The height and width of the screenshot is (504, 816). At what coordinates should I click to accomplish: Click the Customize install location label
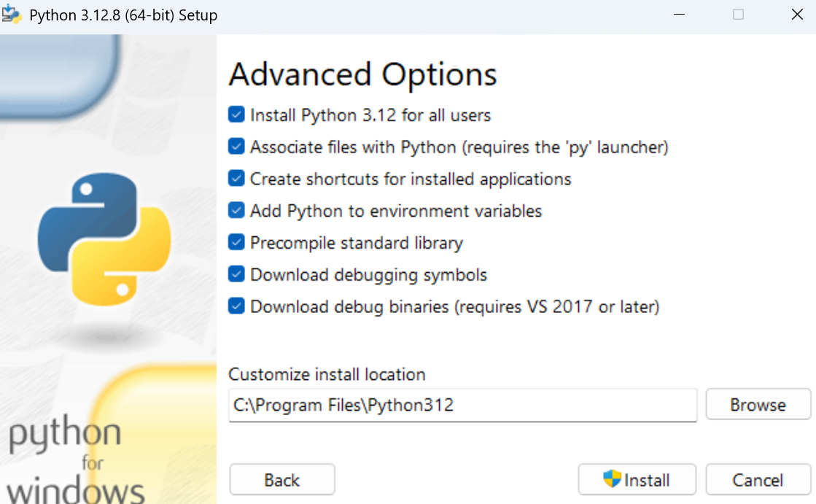point(327,374)
